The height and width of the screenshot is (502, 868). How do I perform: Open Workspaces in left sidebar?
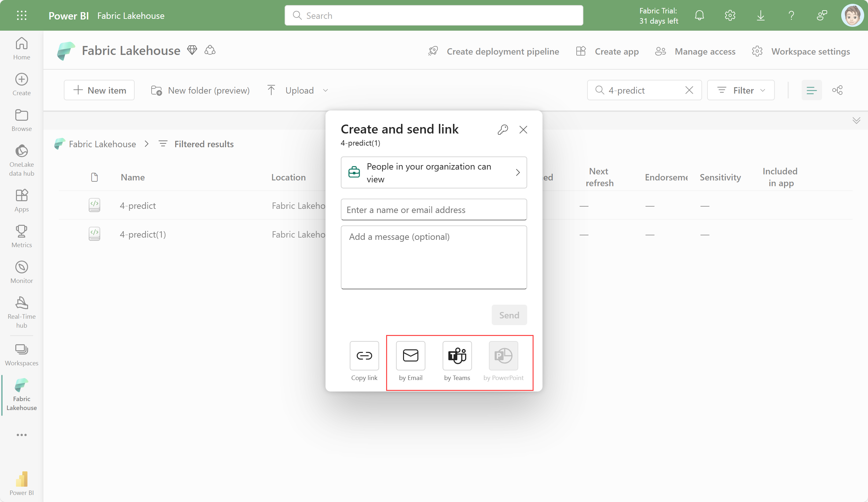click(x=21, y=355)
